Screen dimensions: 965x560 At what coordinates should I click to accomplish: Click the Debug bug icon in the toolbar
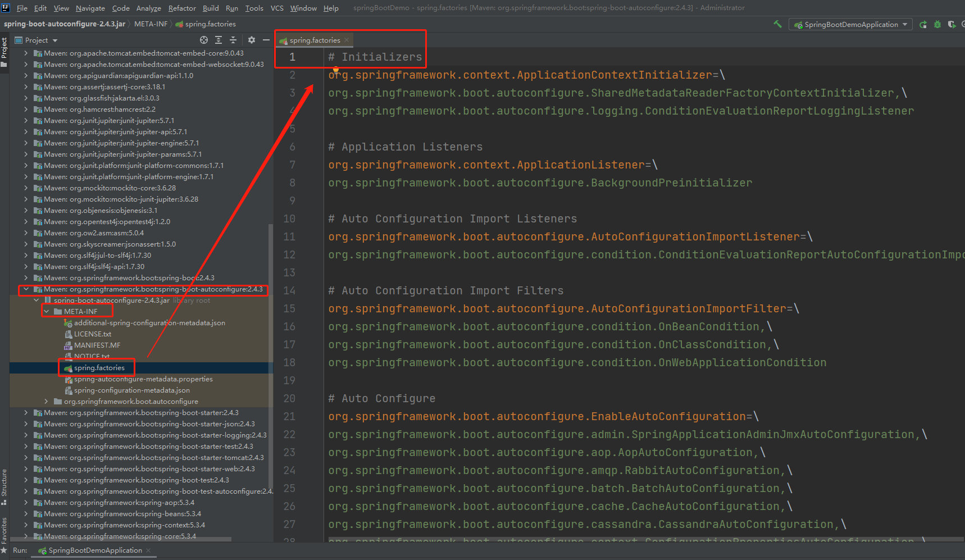coord(937,24)
